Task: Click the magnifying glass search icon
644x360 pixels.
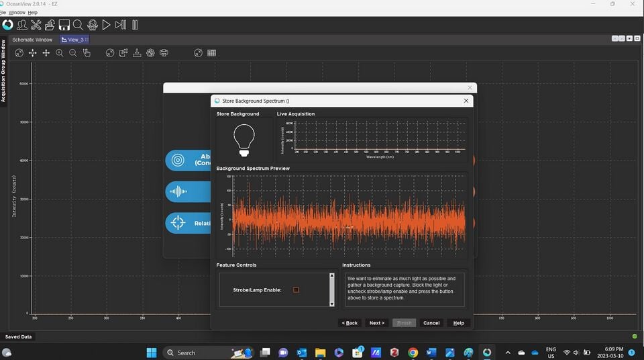Action: (x=78, y=25)
